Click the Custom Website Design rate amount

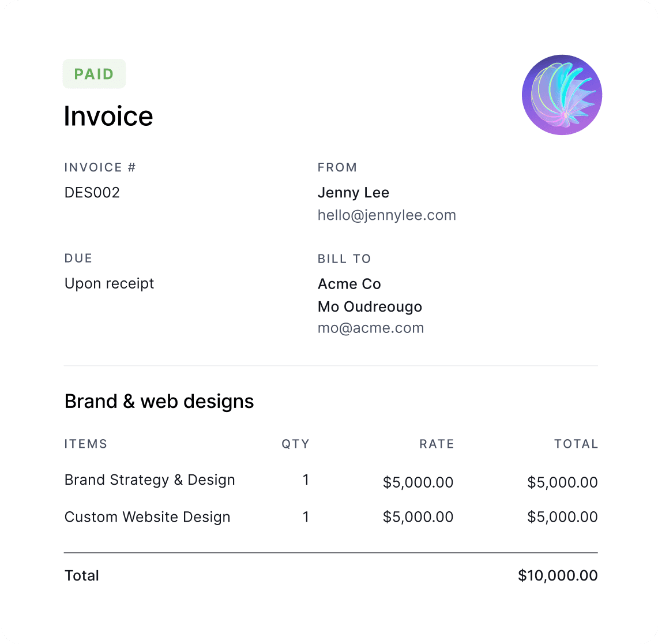click(418, 517)
